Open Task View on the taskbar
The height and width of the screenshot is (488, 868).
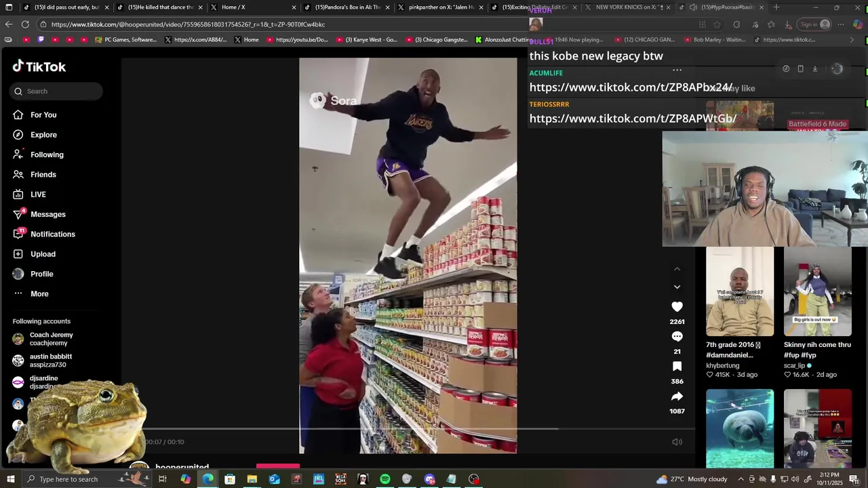(163, 479)
